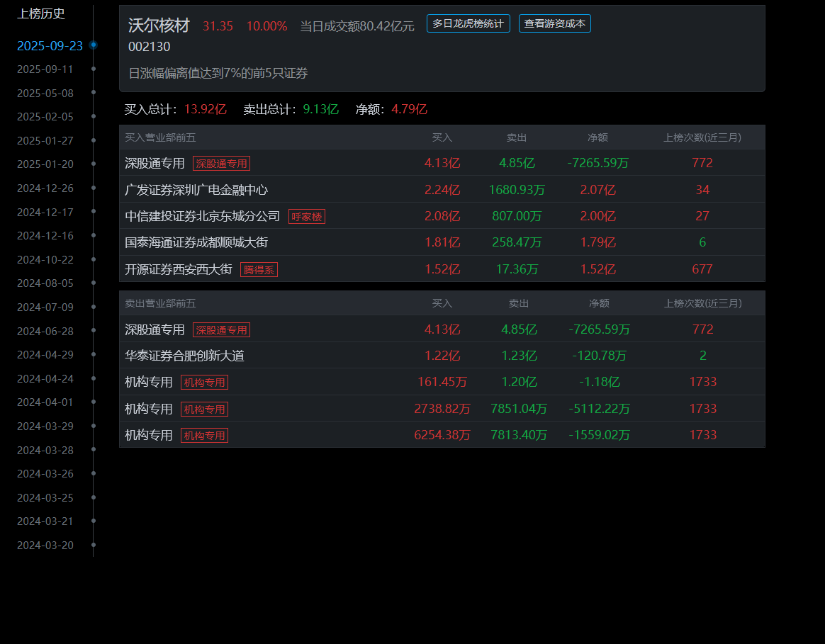Open 多日龙虎榜统计 button
825x644 pixels.
point(468,23)
